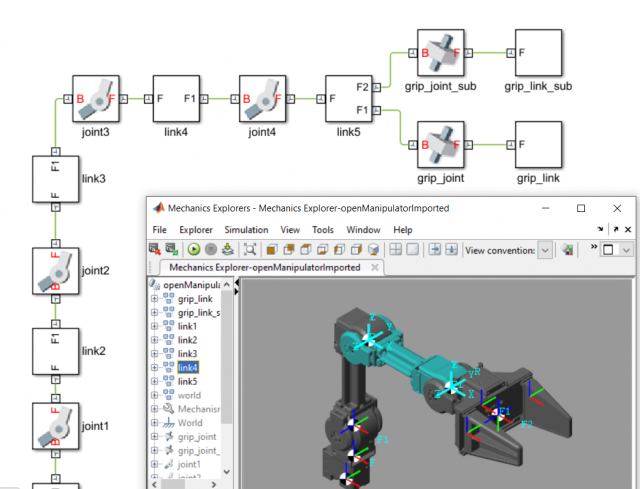
Task: Expand the grip_link tree node
Action: pos(154,299)
